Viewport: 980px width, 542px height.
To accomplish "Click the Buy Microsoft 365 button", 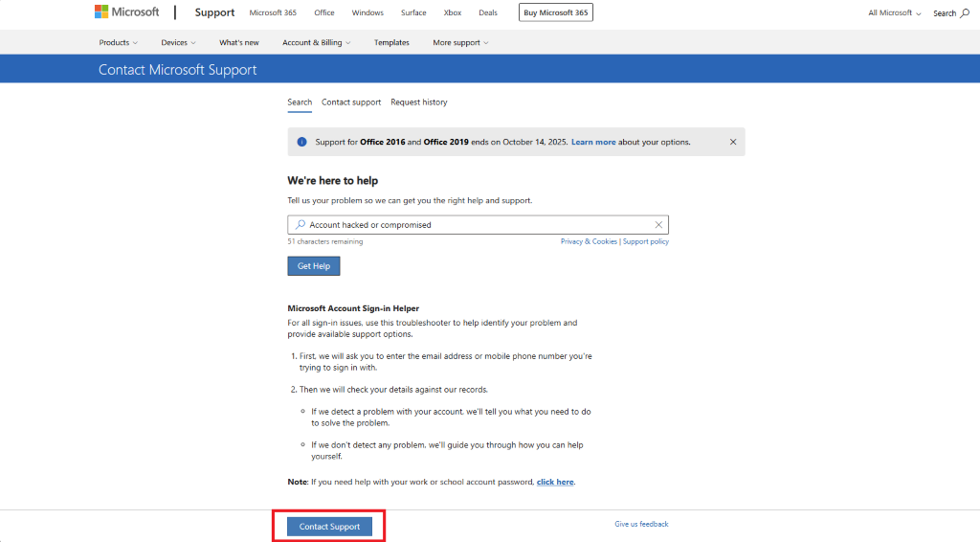I will click(556, 12).
